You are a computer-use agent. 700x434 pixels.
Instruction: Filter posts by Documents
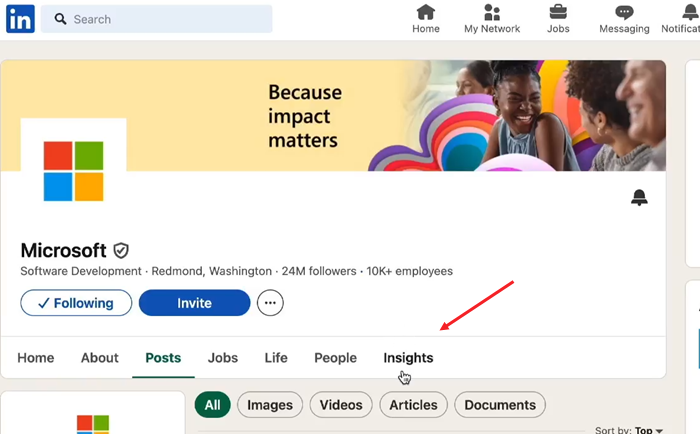pos(500,405)
